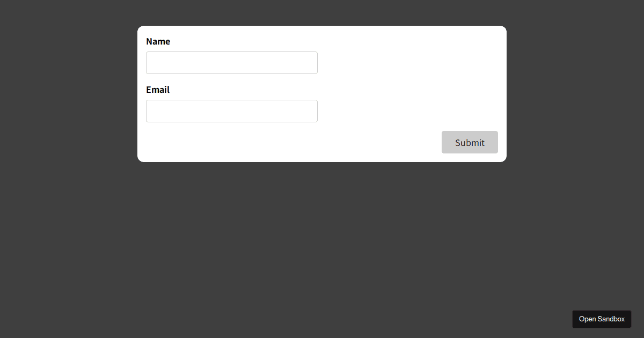Focus the input below the Email label

tap(231, 111)
